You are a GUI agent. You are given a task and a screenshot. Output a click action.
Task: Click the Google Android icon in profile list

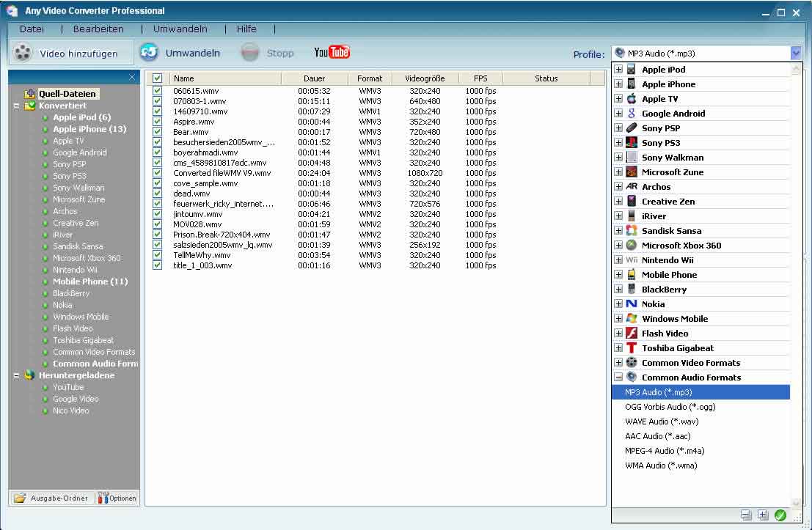632,114
